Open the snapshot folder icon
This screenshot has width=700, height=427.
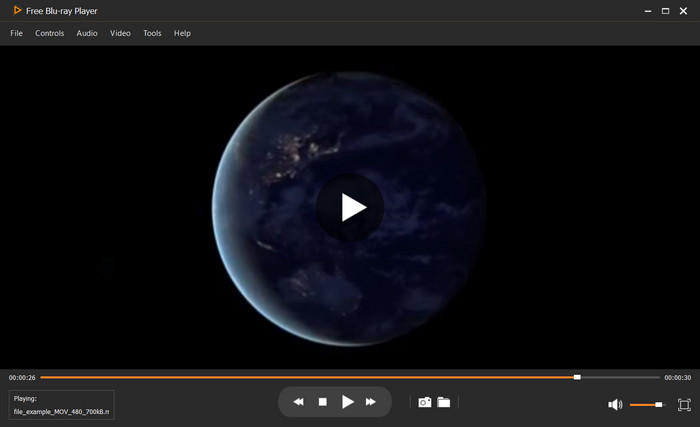(444, 402)
